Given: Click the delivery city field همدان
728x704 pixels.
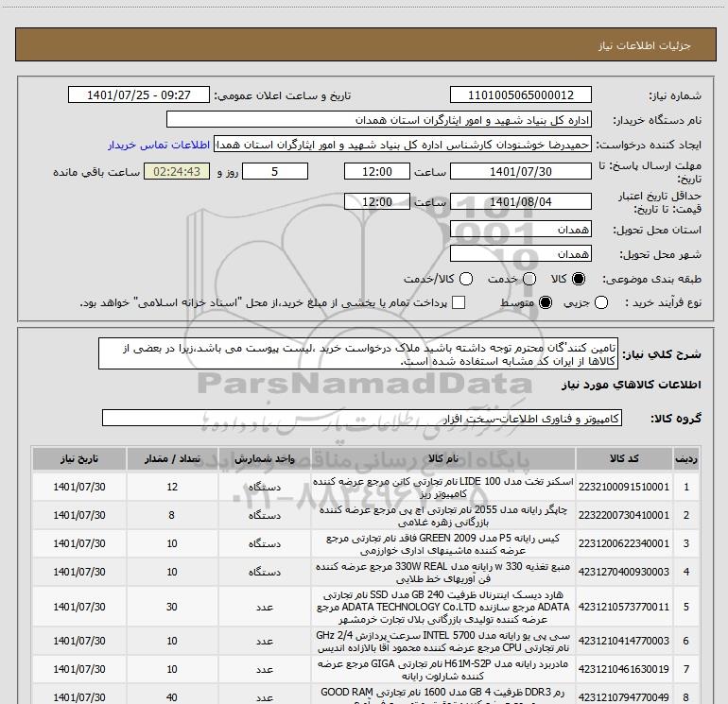Looking at the screenshot, I should coord(520,254).
